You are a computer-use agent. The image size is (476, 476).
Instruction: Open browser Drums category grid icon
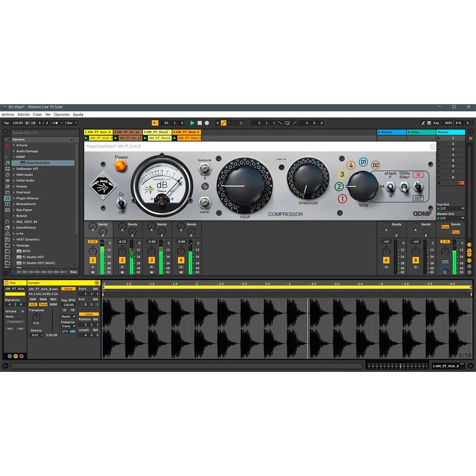click(7, 168)
